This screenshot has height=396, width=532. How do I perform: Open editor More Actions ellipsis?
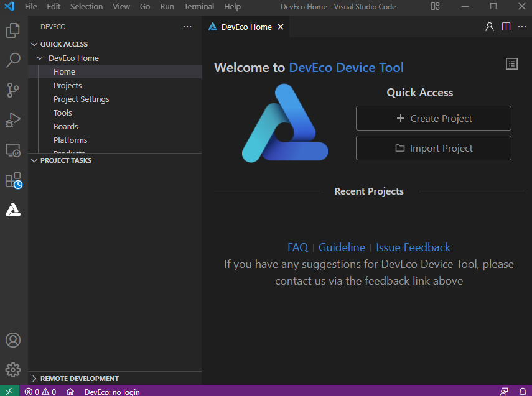522,27
